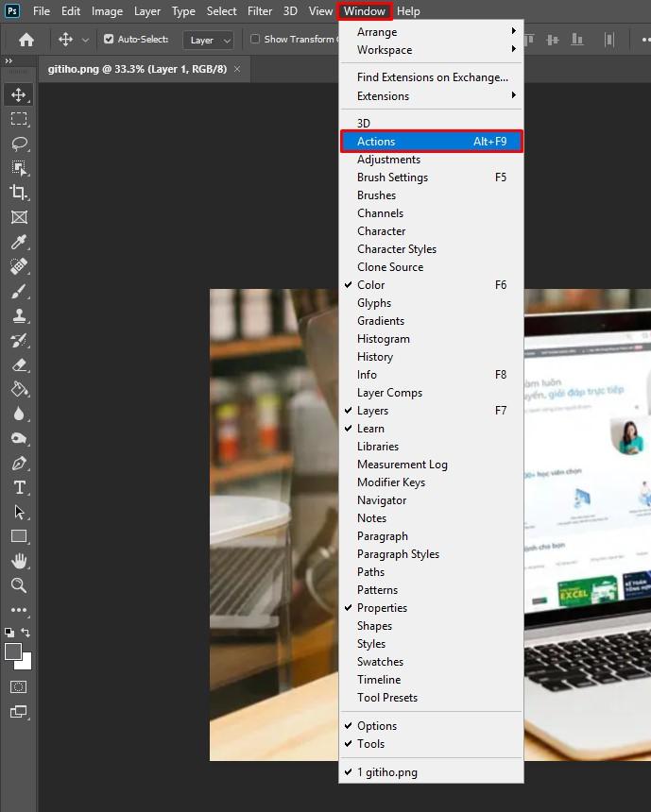Select the Dodge tool
Screen dimensions: 651x812
(x=19, y=439)
